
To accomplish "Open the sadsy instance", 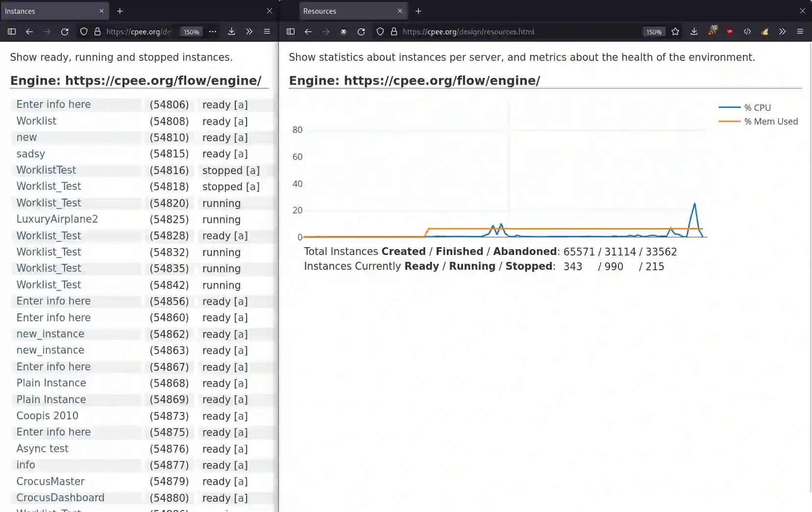I will (x=30, y=154).
